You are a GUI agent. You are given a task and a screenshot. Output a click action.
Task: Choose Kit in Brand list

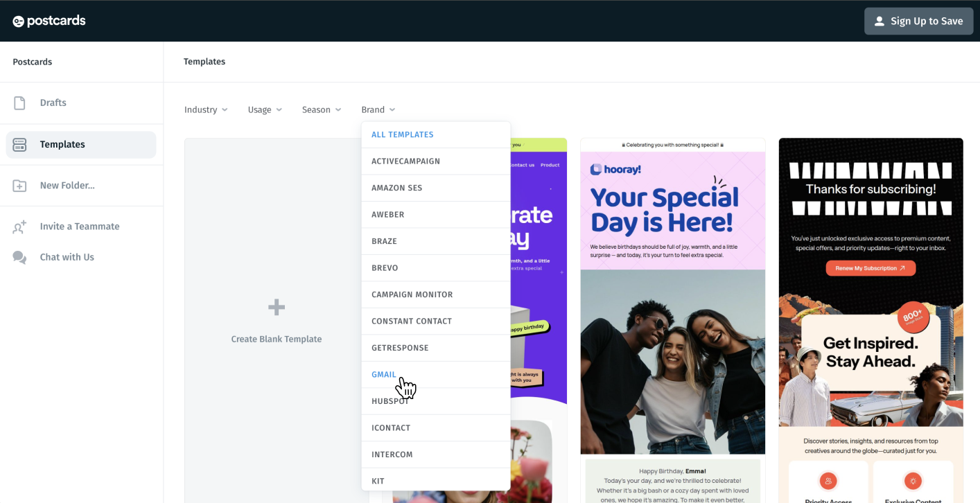(436, 480)
